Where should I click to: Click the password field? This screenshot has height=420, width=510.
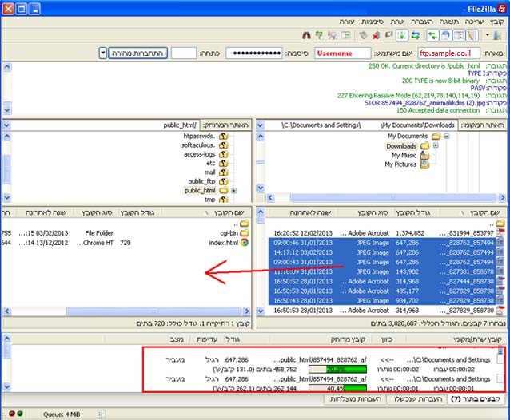[254, 53]
